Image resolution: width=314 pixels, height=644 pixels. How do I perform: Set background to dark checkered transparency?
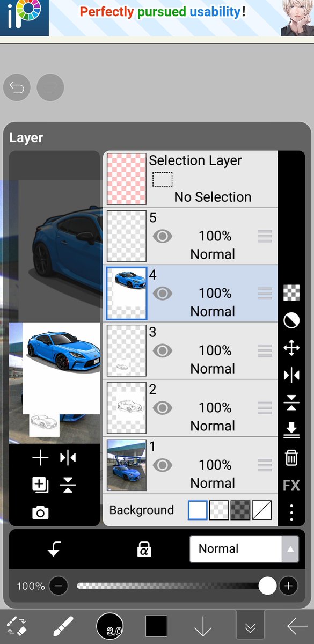point(240,510)
